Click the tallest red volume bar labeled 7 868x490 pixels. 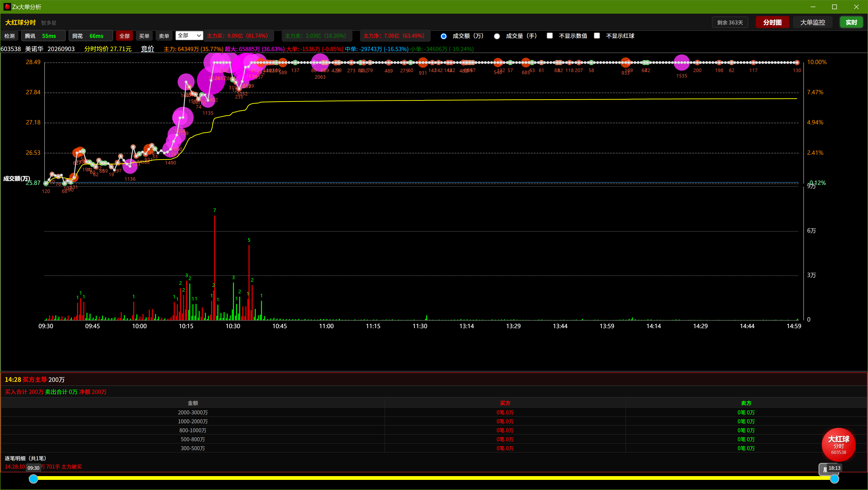point(215,268)
